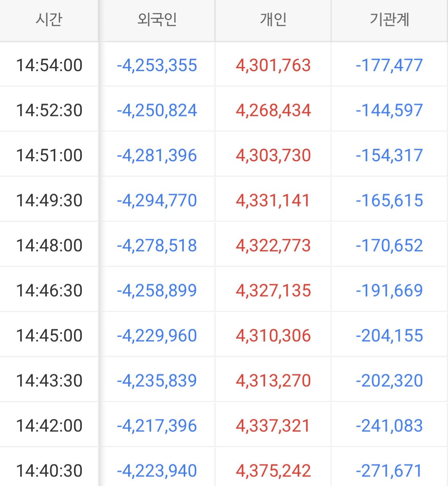Select institution value -144,597
448x491 pixels.
coord(389,110)
